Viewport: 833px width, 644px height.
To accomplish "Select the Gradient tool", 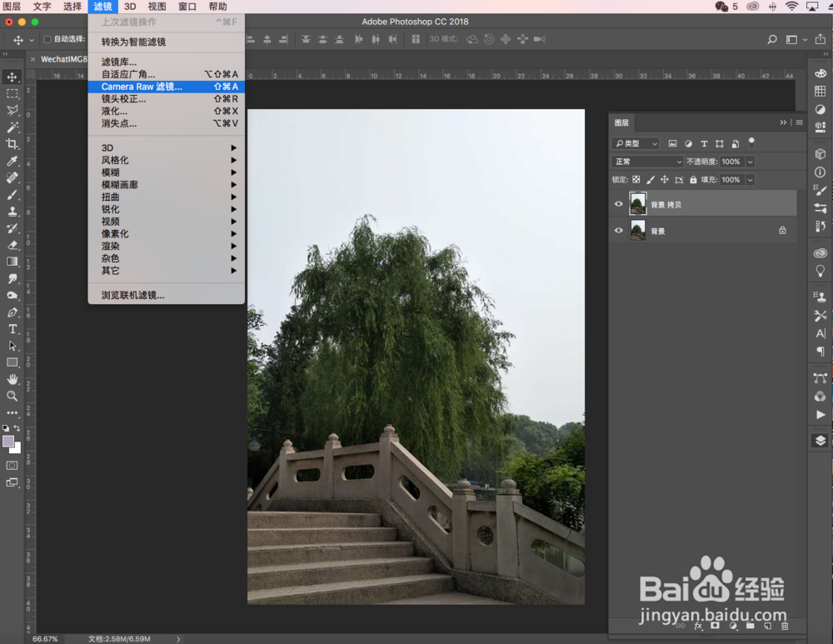I will pos(12,259).
